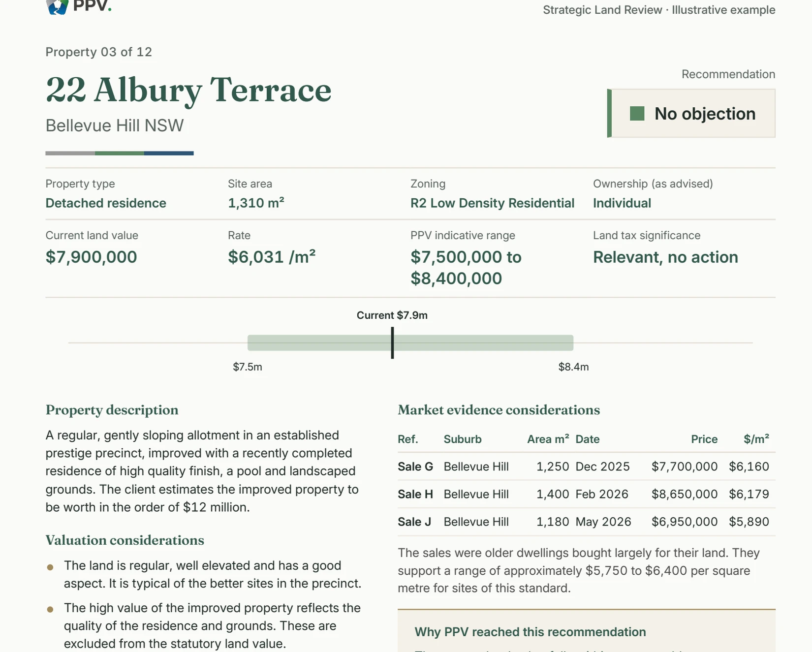Click the Property description heading
812x652 pixels.
pos(112,410)
